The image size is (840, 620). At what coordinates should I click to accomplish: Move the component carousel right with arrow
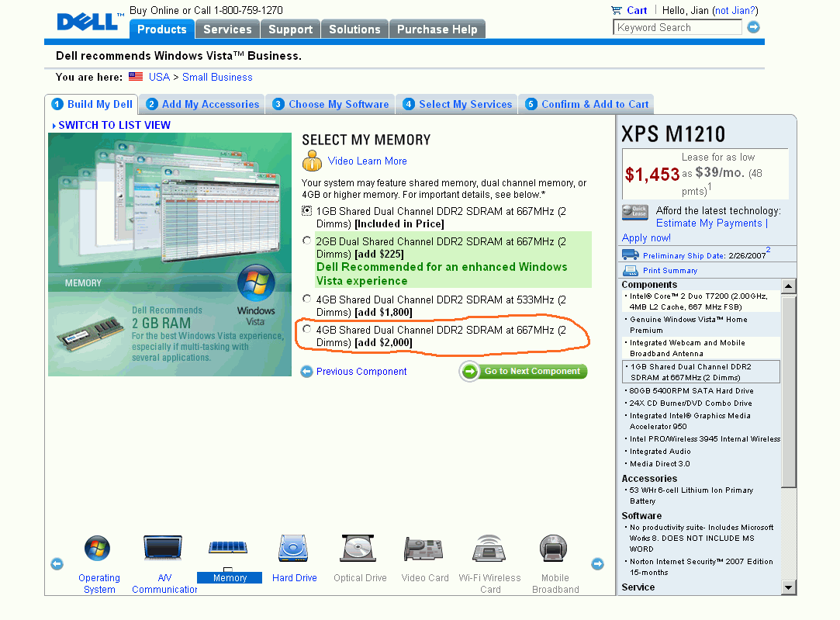pyautogui.click(x=597, y=563)
